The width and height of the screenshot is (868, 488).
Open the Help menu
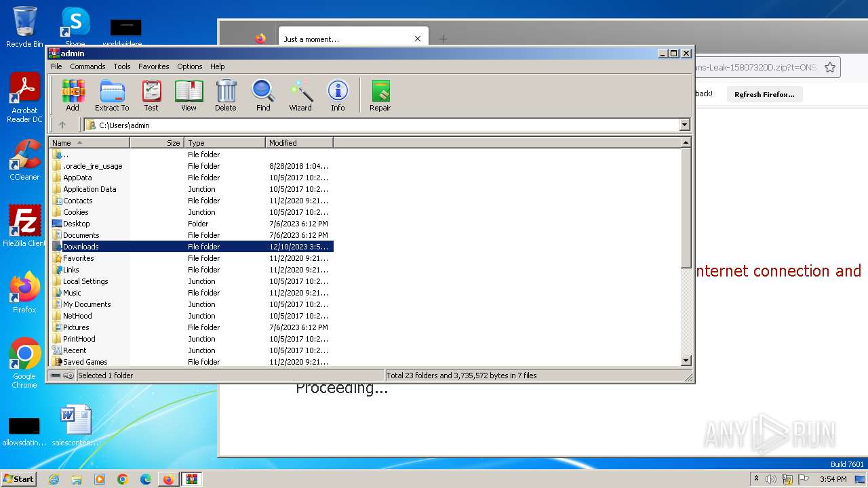[x=217, y=66]
